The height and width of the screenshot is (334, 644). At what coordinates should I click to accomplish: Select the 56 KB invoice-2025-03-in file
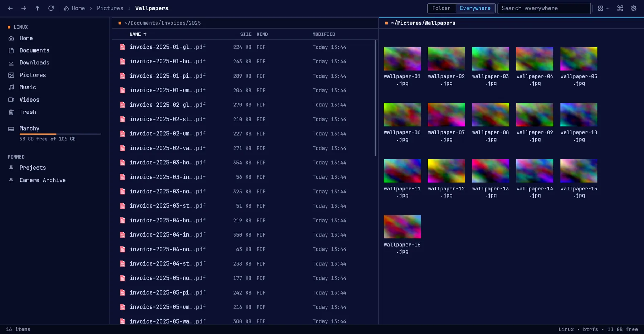coord(243,177)
